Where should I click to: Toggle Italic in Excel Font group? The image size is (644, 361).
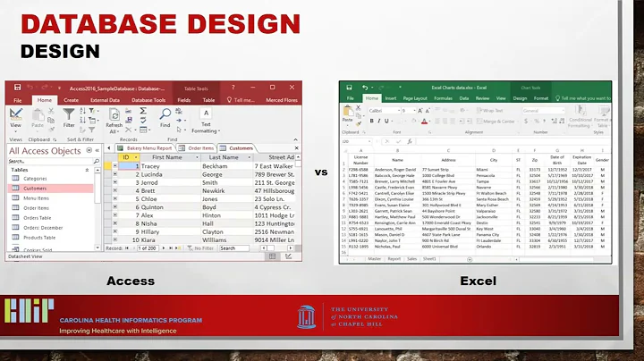pos(378,121)
